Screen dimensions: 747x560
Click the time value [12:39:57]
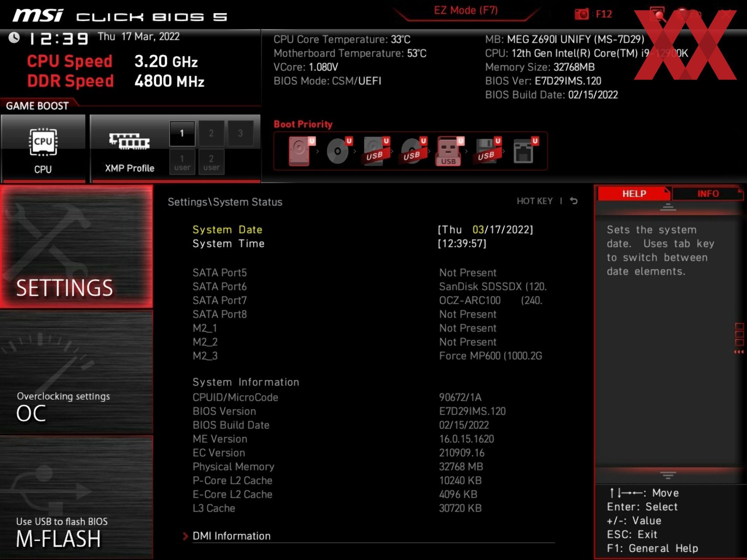[x=462, y=243]
